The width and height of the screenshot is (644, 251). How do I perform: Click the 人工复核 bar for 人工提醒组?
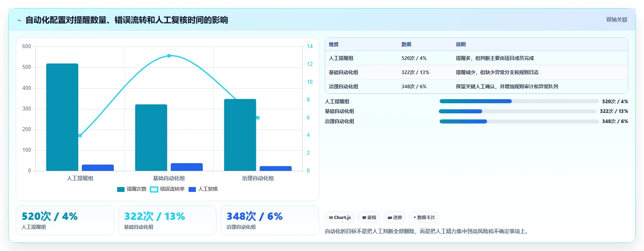(x=98, y=168)
